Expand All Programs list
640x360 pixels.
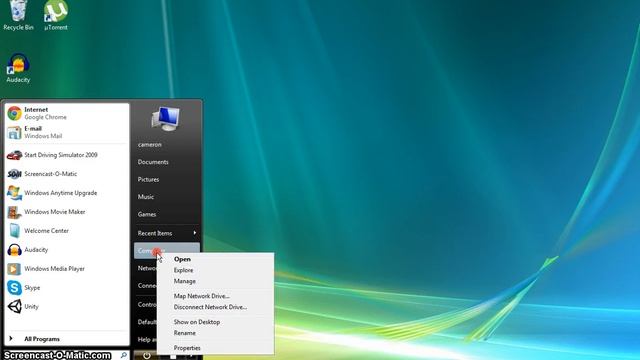click(67, 339)
